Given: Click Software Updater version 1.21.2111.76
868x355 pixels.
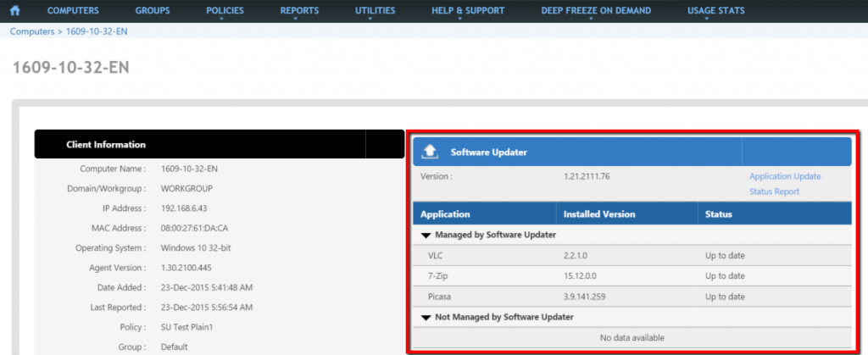Looking at the screenshot, I should coord(587,176).
